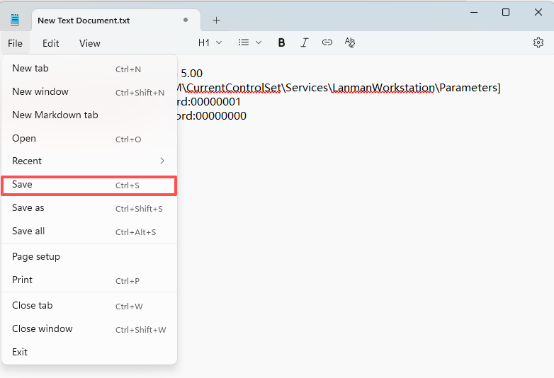The width and height of the screenshot is (554, 378).
Task: Insert a link with link icon
Action: point(327,42)
